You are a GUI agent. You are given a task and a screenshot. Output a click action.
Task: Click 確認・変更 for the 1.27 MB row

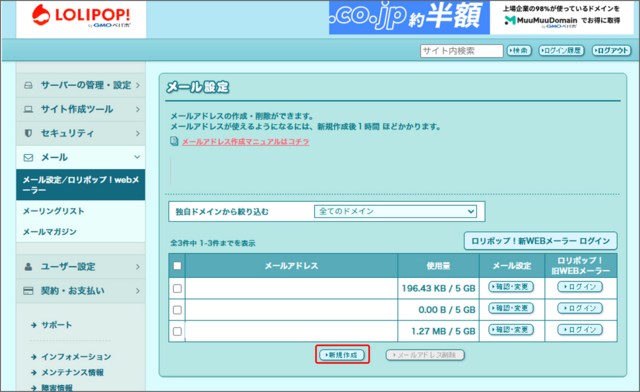pos(511,330)
